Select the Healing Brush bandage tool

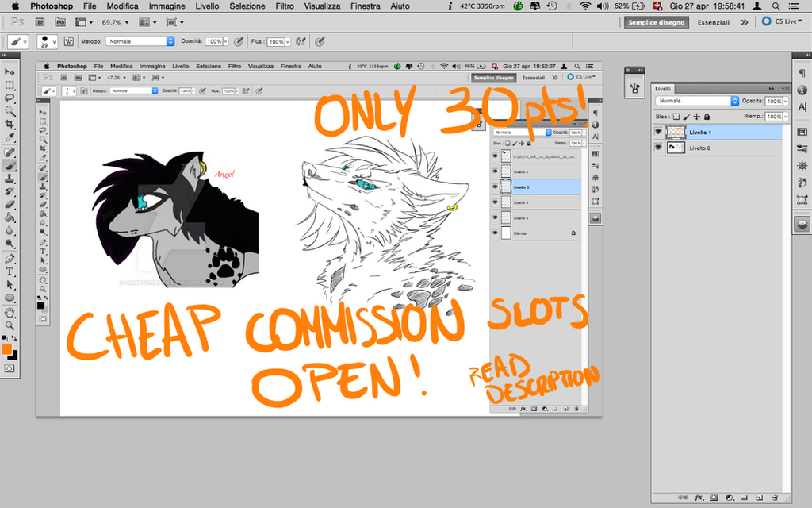(x=10, y=152)
